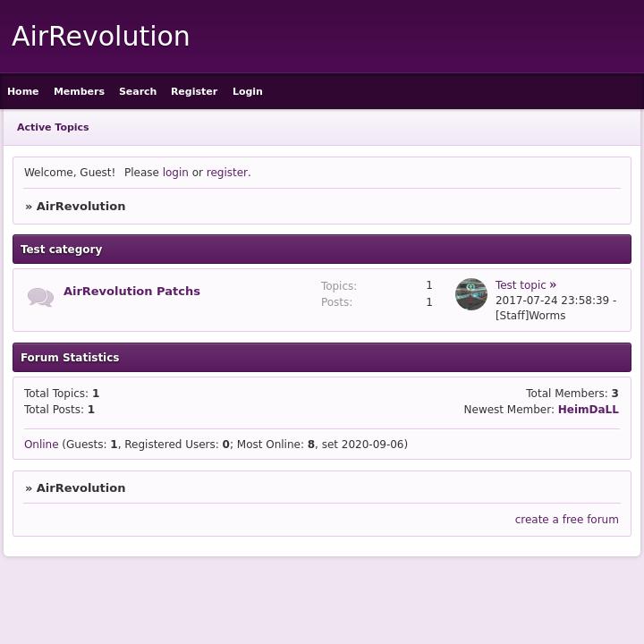The height and width of the screenshot is (644, 644).
Task: Click the create a free forum link
Action: tap(566, 520)
